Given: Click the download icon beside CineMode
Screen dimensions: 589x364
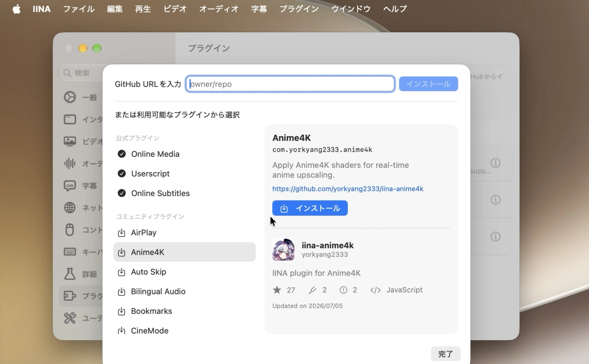Looking at the screenshot, I should (x=121, y=330).
